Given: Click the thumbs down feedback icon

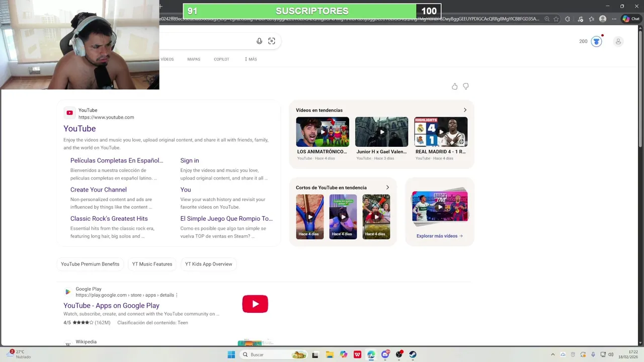Looking at the screenshot, I should tap(466, 86).
